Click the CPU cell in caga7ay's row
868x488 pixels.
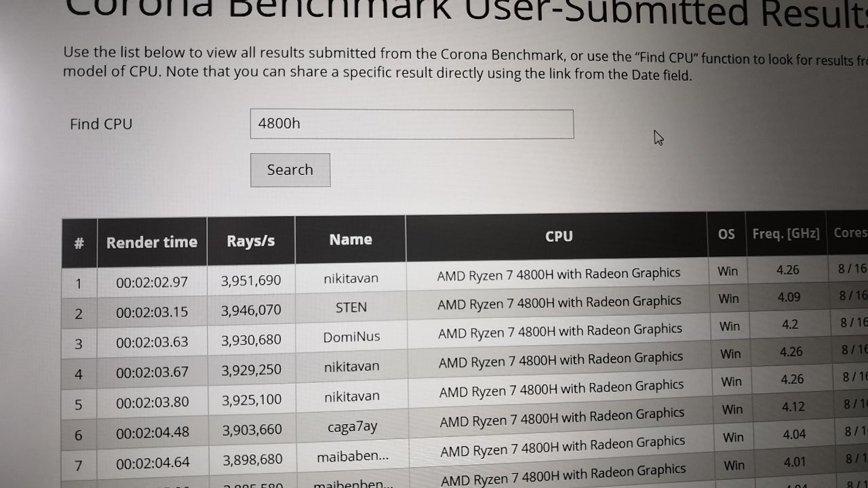point(562,417)
